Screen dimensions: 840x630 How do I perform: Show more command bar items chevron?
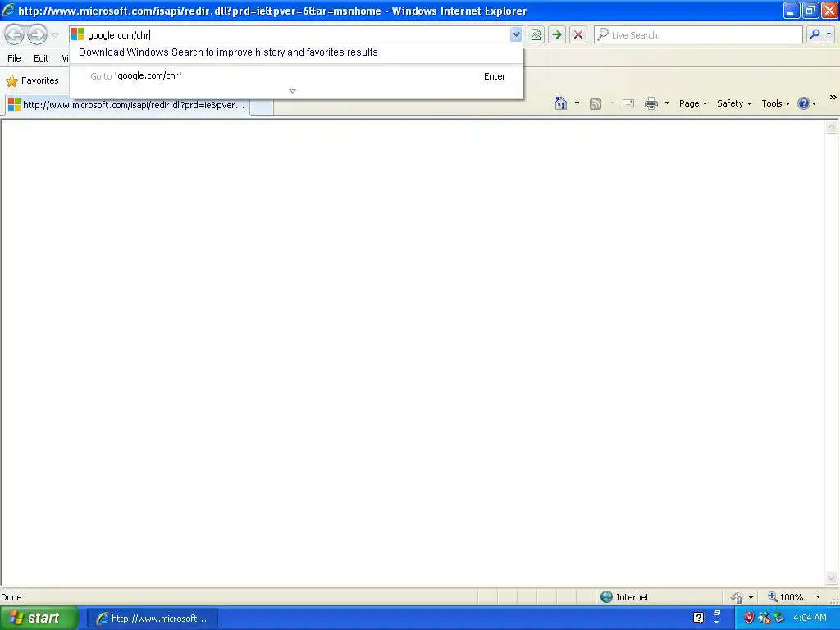[x=833, y=98]
